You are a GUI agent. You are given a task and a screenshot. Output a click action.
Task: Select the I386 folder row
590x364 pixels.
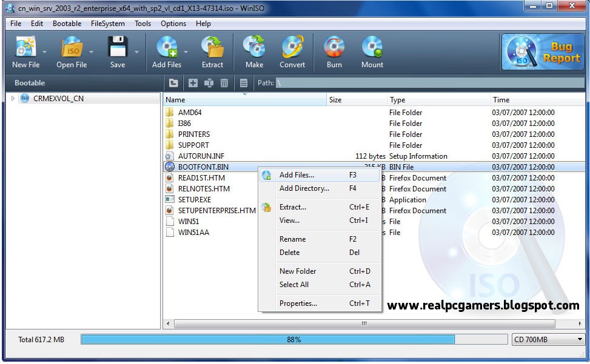point(374,123)
